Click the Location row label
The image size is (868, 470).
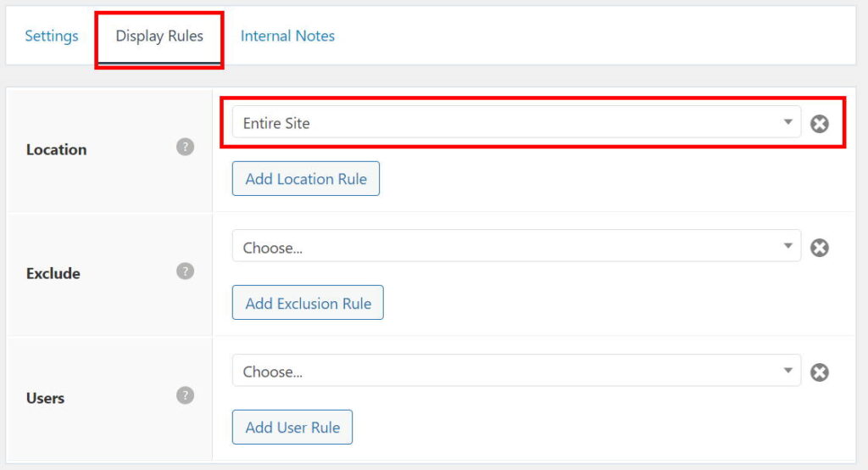[56, 149]
